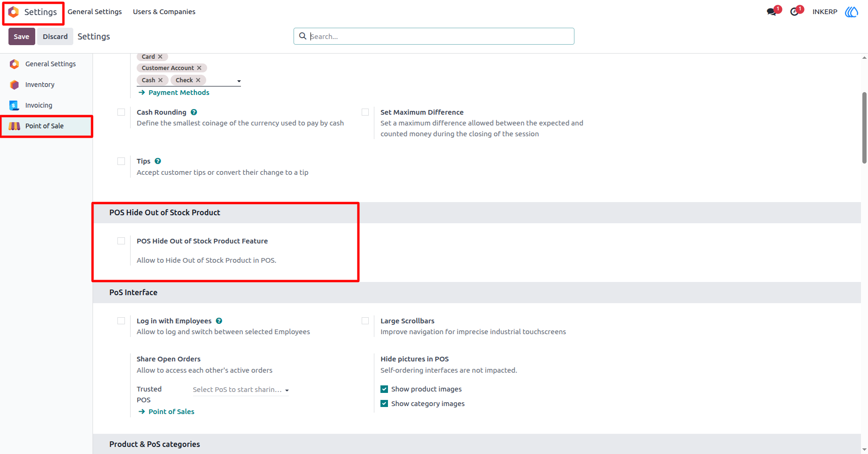Enable POS Hide Out of Stock Product Feature
Image resolution: width=868 pixels, height=454 pixels.
tap(121, 241)
